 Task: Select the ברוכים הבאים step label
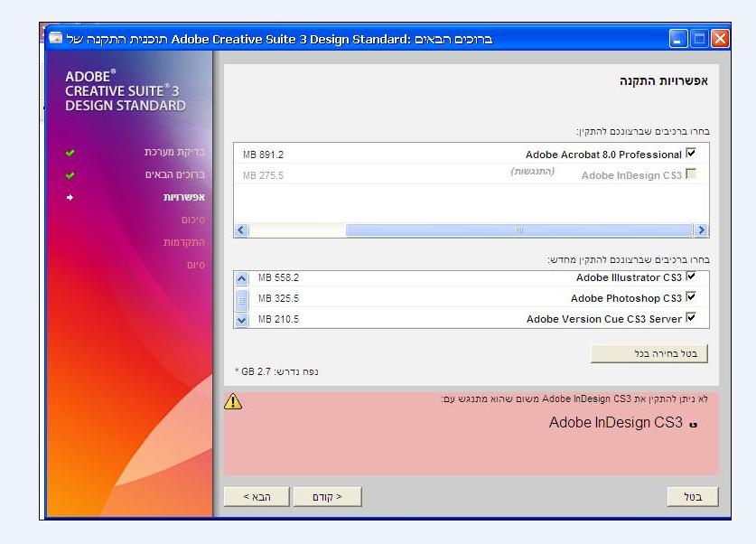175,174
